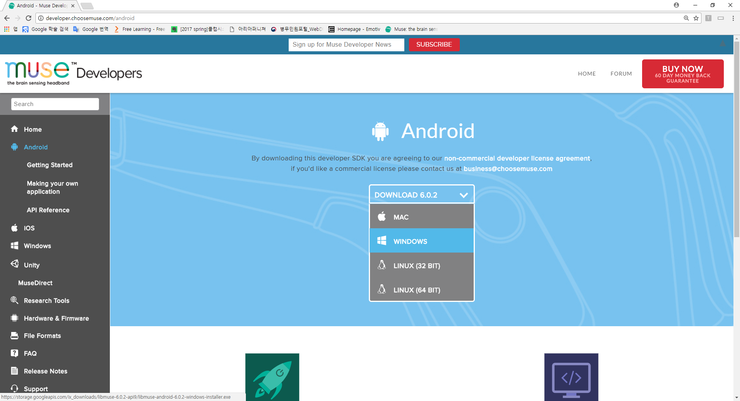Click the Home icon in sidebar
This screenshot has height=401, width=740.
pyautogui.click(x=14, y=129)
